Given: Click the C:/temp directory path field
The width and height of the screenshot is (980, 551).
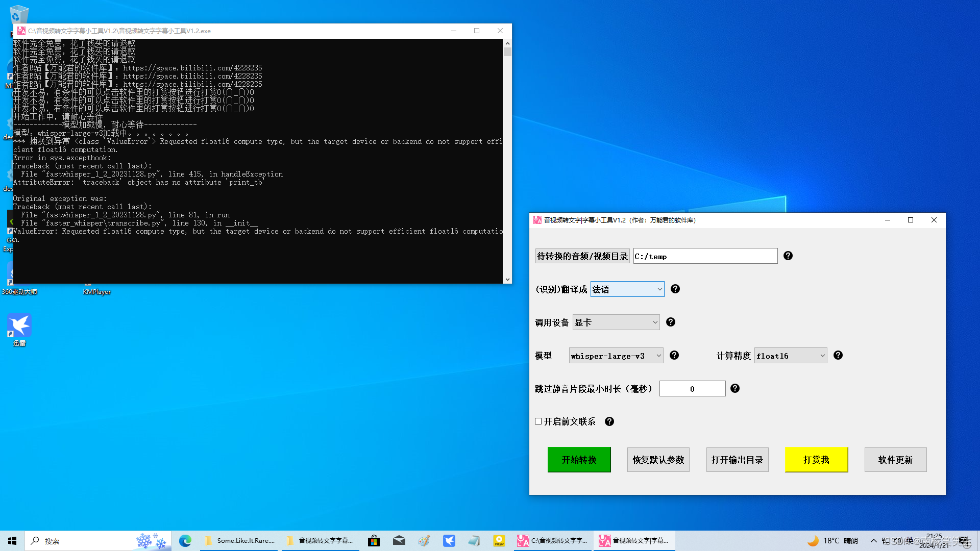Looking at the screenshot, I should [705, 256].
